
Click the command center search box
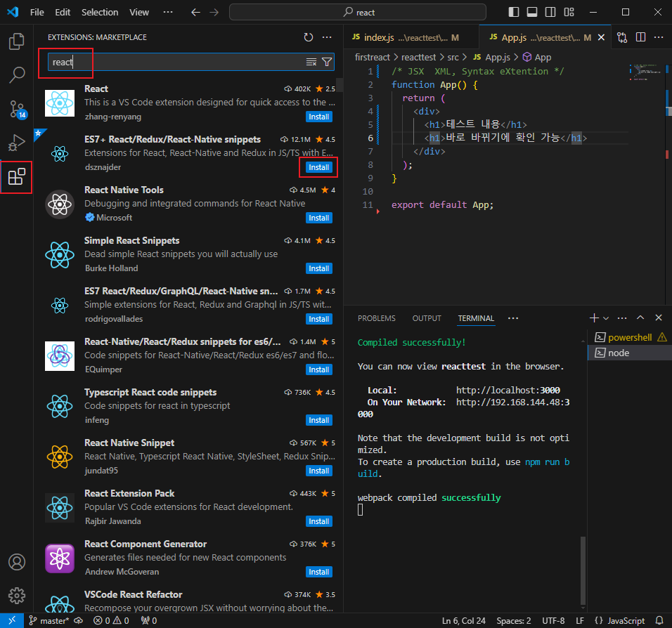coord(358,13)
